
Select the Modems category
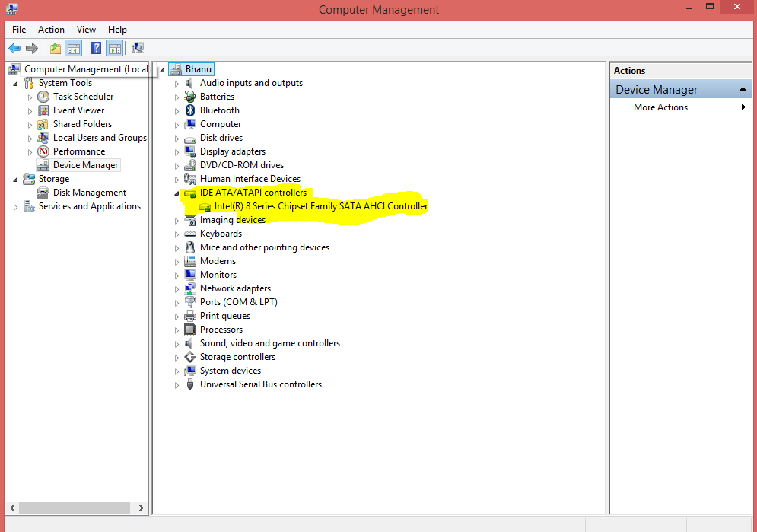coord(218,261)
